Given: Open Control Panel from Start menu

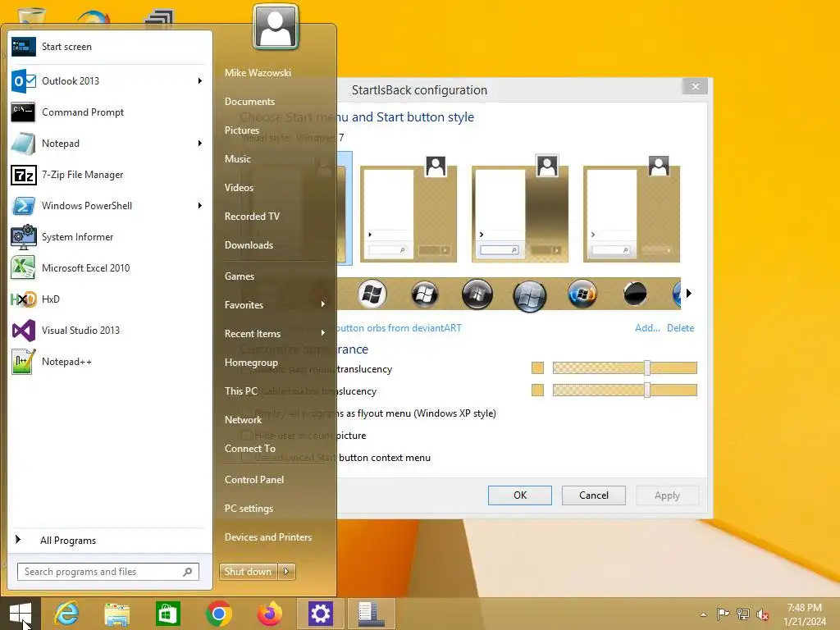Looking at the screenshot, I should pyautogui.click(x=254, y=479).
